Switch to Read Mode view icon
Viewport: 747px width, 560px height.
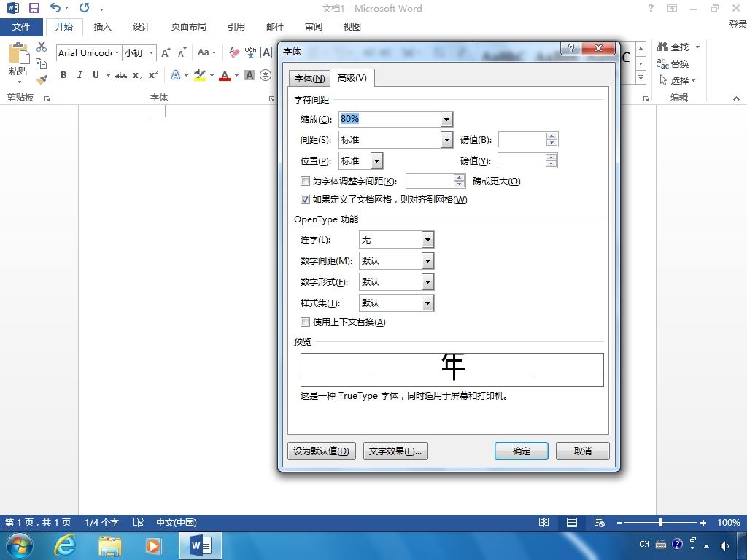tap(543, 522)
